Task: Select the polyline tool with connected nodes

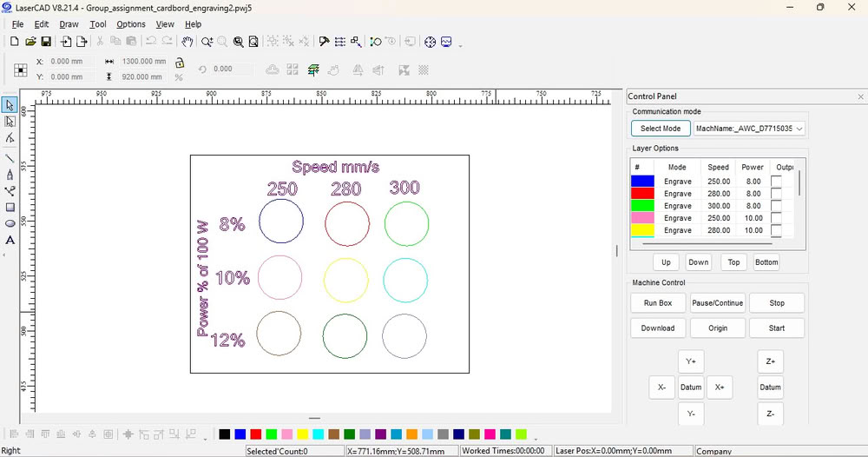Action: click(10, 191)
